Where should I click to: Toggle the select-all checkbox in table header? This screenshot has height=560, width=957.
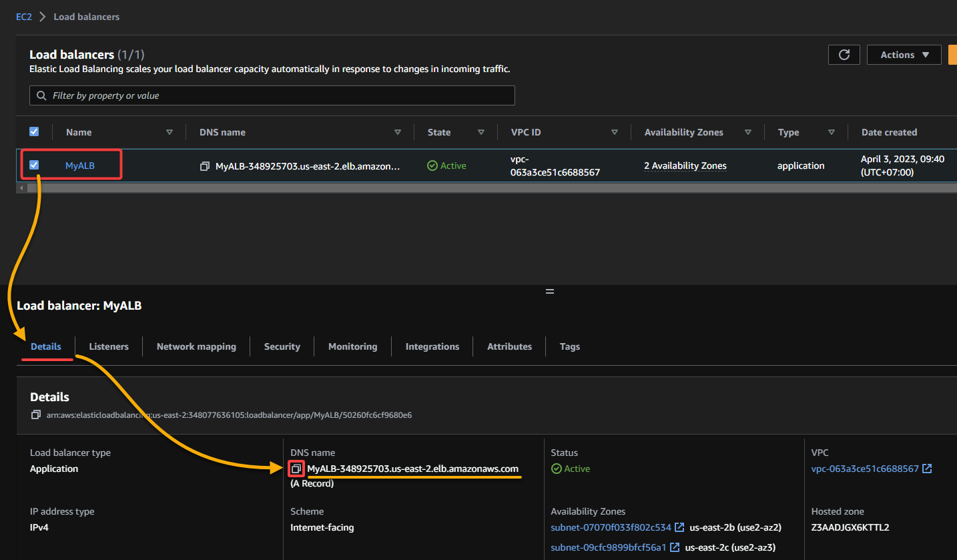click(x=35, y=132)
